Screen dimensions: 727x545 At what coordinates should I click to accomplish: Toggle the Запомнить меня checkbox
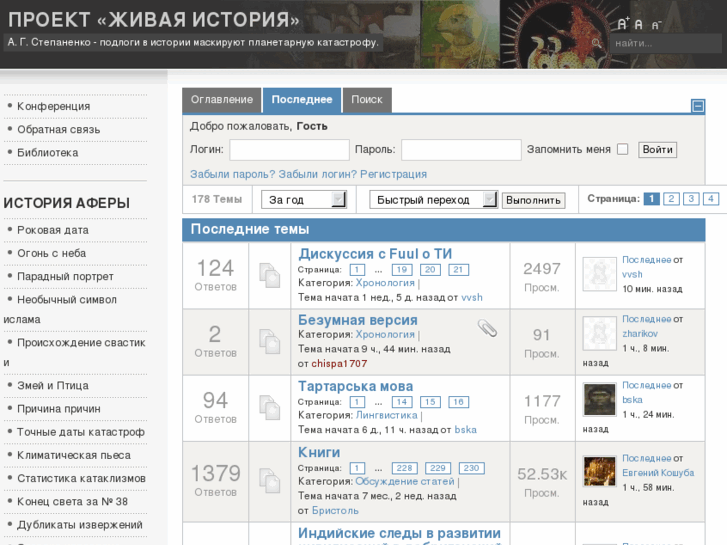(x=623, y=149)
